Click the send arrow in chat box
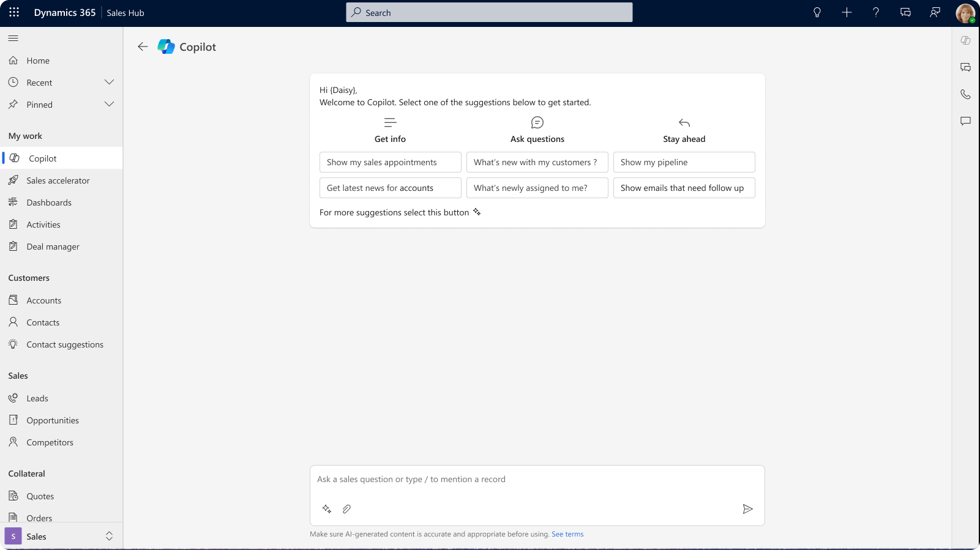Screen dimensions: 980x550 coord(747,509)
